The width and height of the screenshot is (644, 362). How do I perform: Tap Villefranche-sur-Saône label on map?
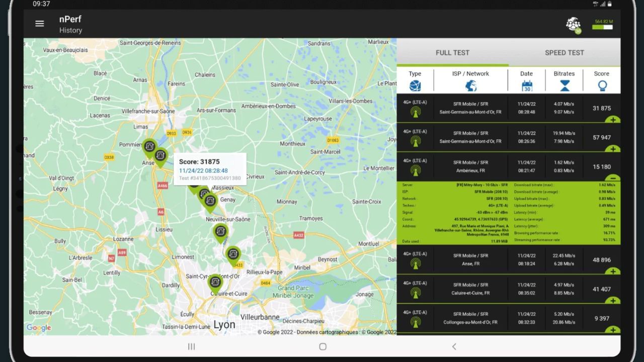pos(148,111)
